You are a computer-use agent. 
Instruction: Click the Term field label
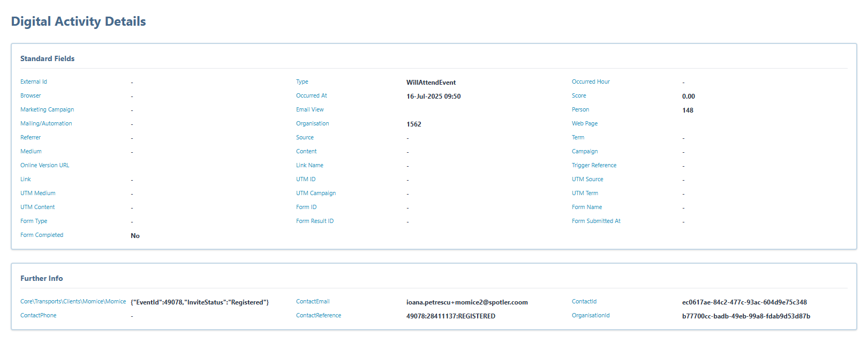578,137
